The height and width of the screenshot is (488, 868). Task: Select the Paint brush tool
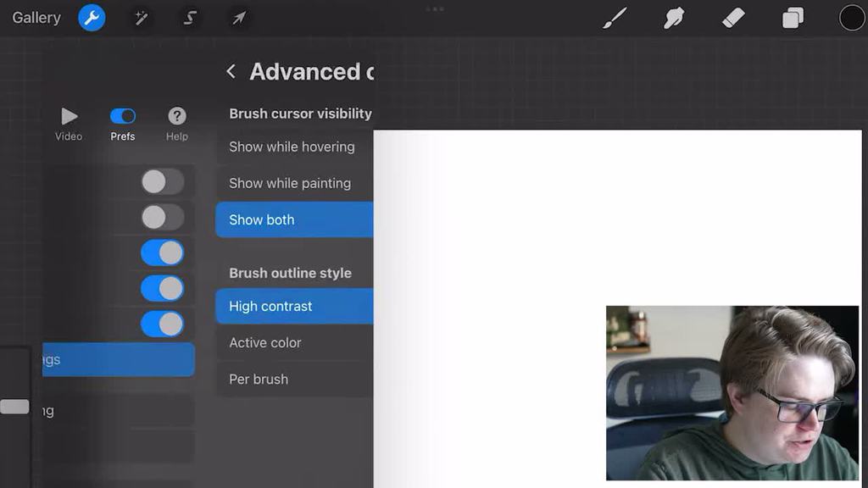click(615, 18)
